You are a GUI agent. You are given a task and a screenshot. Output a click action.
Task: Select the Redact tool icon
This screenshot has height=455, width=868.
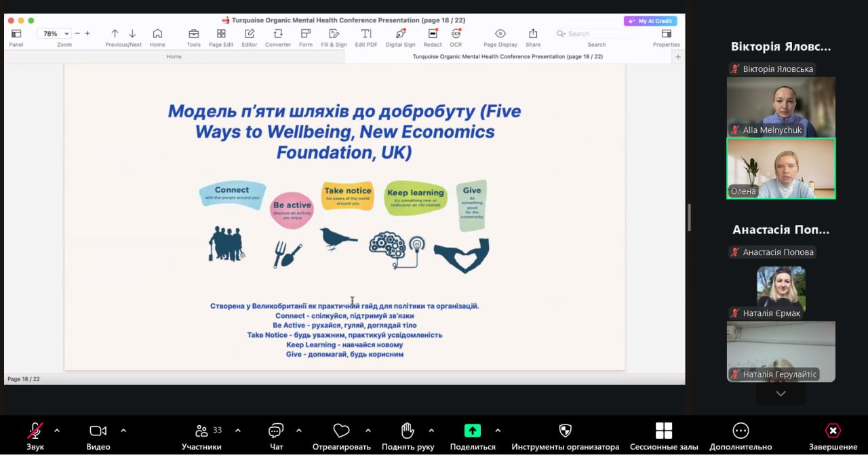pyautogui.click(x=433, y=34)
